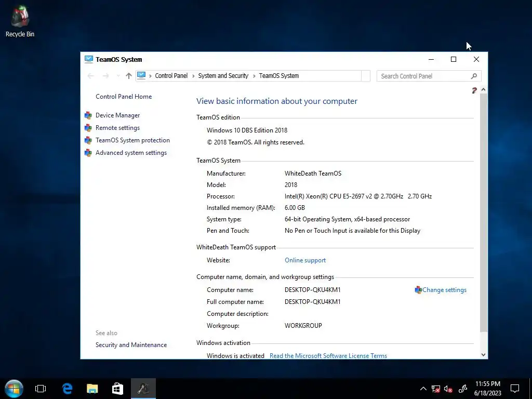Screen dimensions: 532x399
Task: Close the TeamOS System window
Action: (476, 59)
